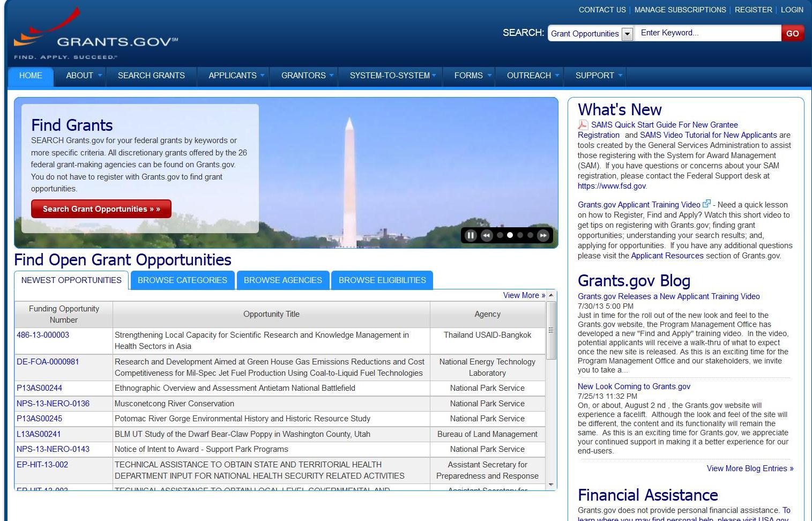Open MANAGE SUBSCRIPTIONS link

pos(680,10)
